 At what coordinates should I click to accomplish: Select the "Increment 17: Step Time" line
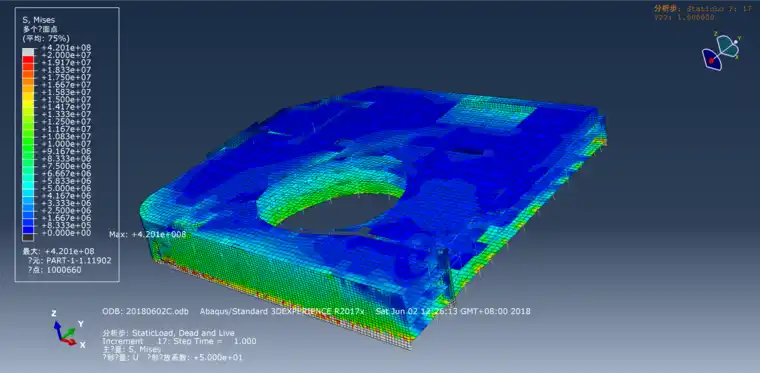pos(179,341)
